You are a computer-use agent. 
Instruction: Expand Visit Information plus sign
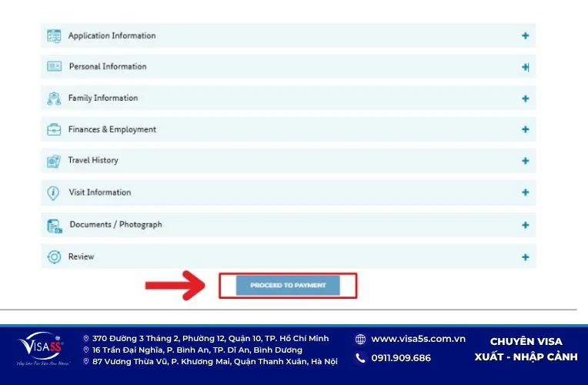(526, 192)
